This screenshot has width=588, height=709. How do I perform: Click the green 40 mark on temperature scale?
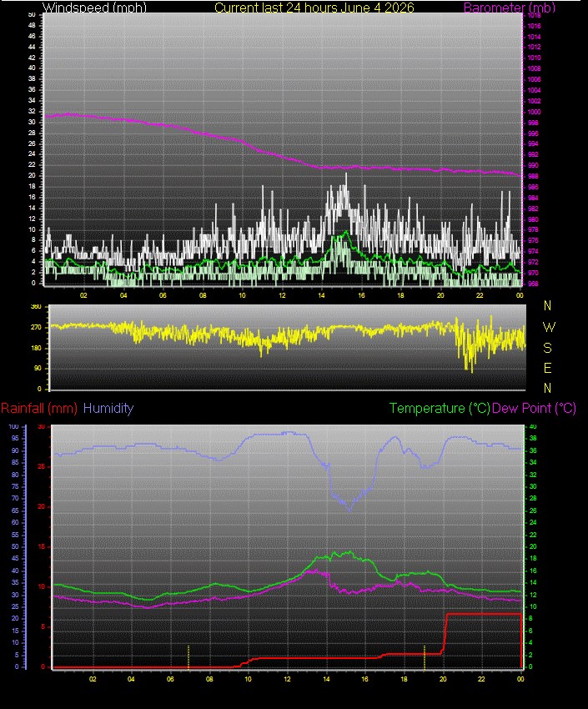(533, 426)
